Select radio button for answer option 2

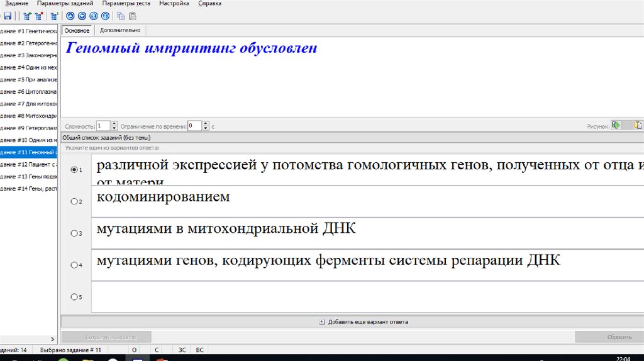tap(74, 201)
